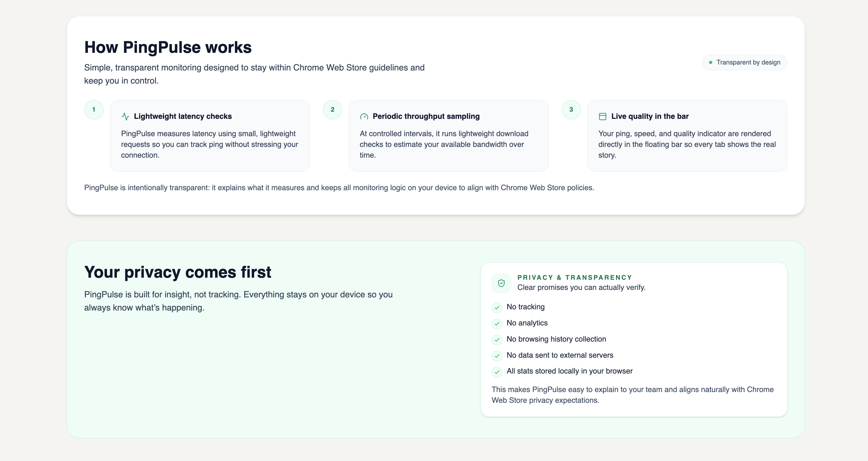
Task: Select the Live quality in the bar title
Action: pyautogui.click(x=650, y=116)
